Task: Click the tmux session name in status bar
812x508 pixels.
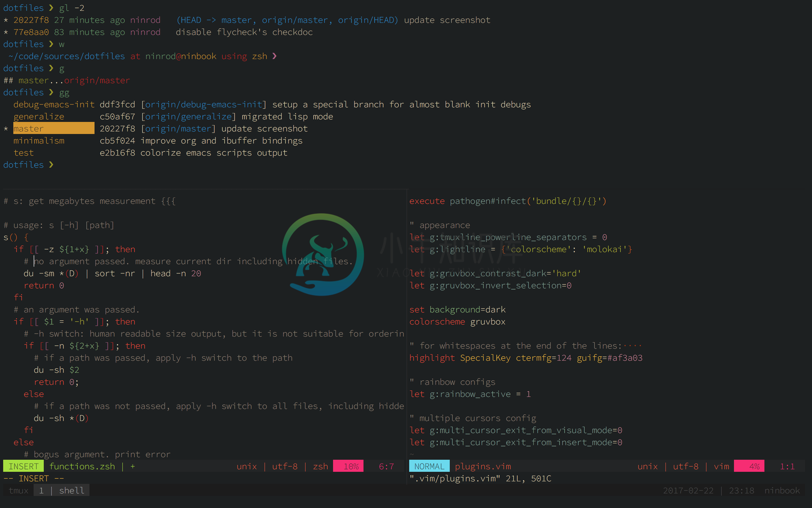Action: (x=18, y=491)
